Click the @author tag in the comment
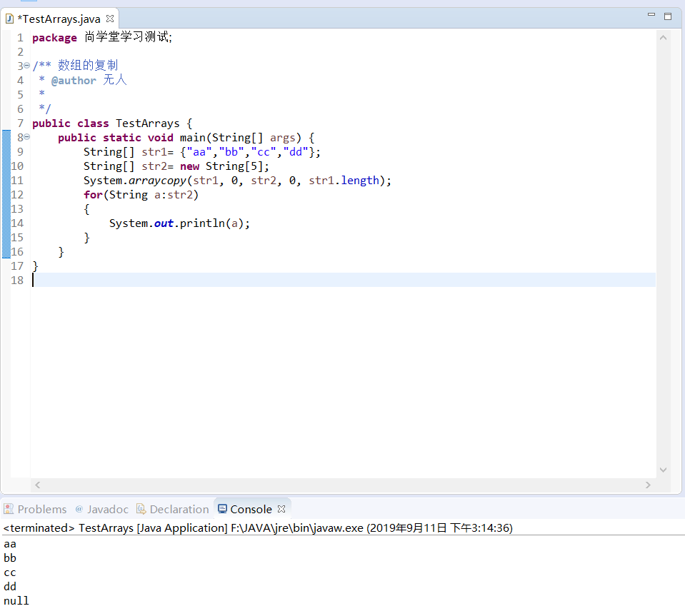Viewport: 685px width, 616px height. (x=74, y=81)
